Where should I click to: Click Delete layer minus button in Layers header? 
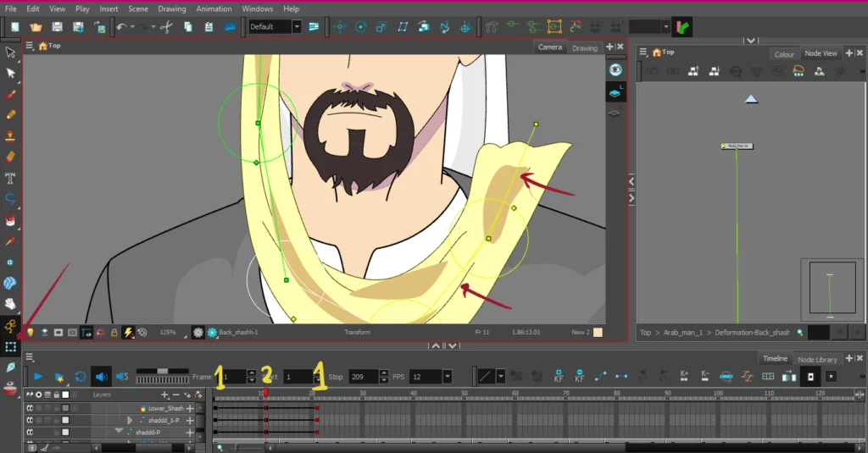tap(175, 395)
